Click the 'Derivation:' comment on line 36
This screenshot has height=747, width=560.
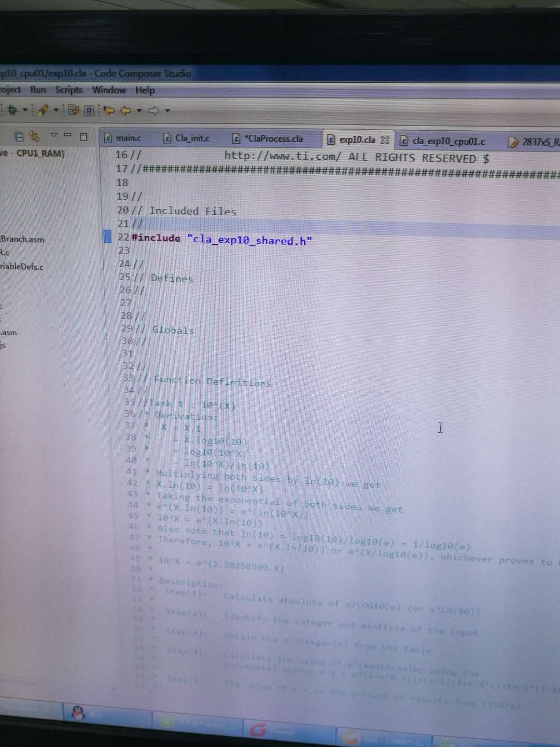186,416
